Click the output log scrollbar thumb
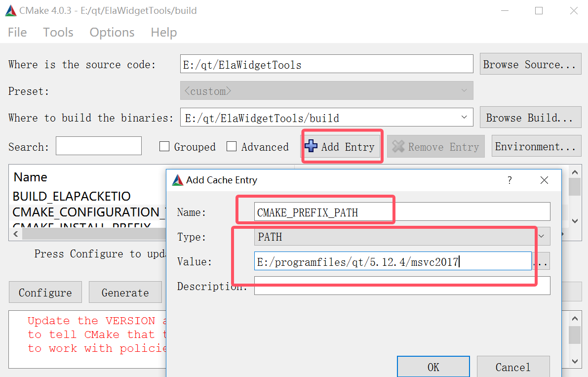This screenshot has width=588, height=377. (x=575, y=335)
